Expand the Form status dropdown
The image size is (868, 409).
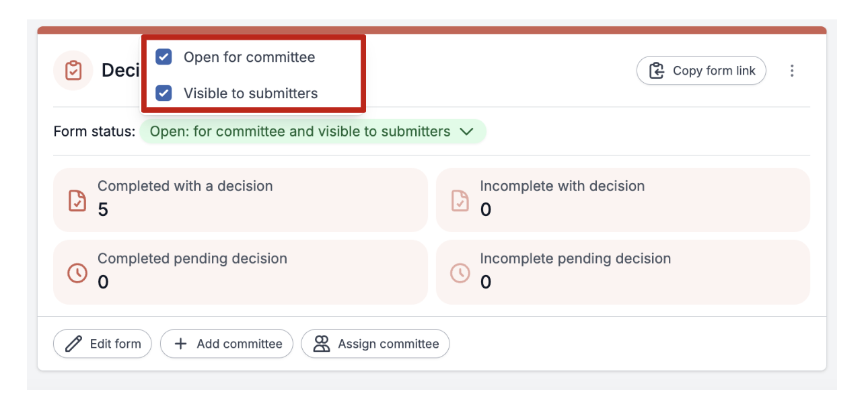(313, 132)
